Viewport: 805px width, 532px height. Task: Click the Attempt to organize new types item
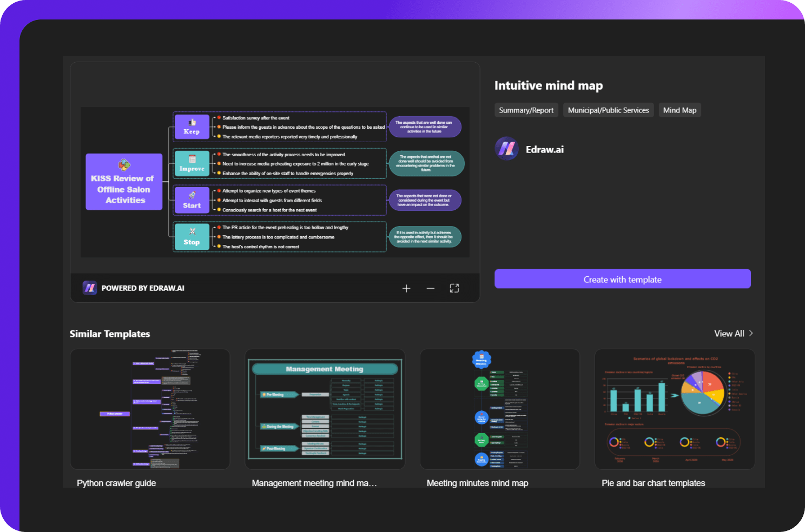click(x=269, y=191)
